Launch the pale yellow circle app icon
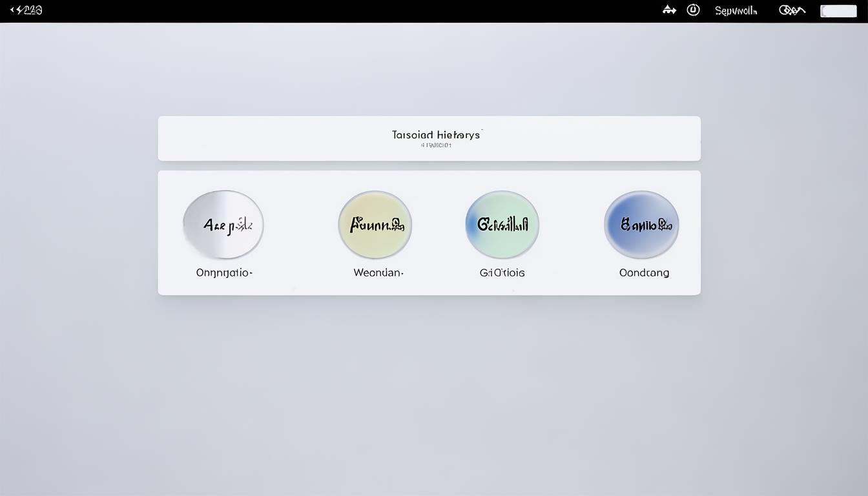Screen dimensions: 868x496 375,225
